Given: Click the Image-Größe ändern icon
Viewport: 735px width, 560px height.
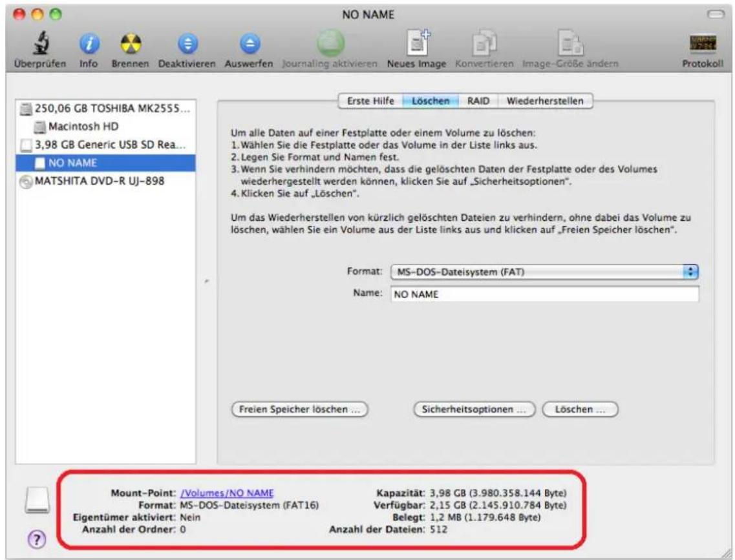Looking at the screenshot, I should (570, 44).
